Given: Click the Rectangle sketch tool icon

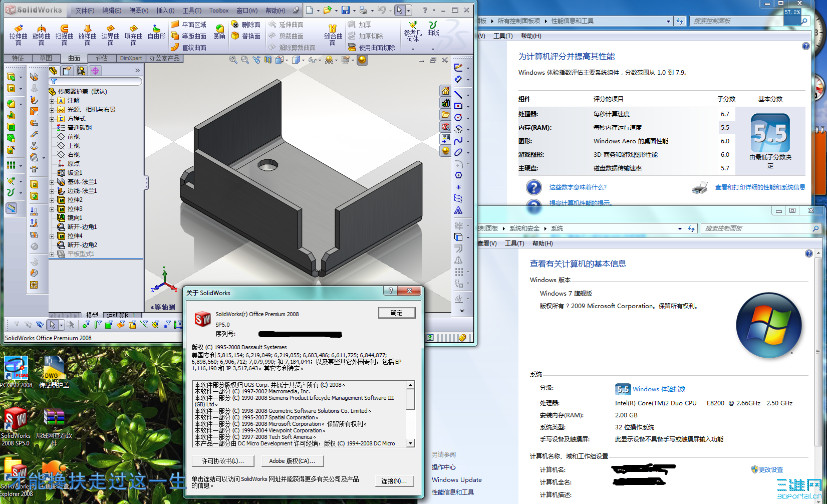Looking at the screenshot, I should 458,106.
